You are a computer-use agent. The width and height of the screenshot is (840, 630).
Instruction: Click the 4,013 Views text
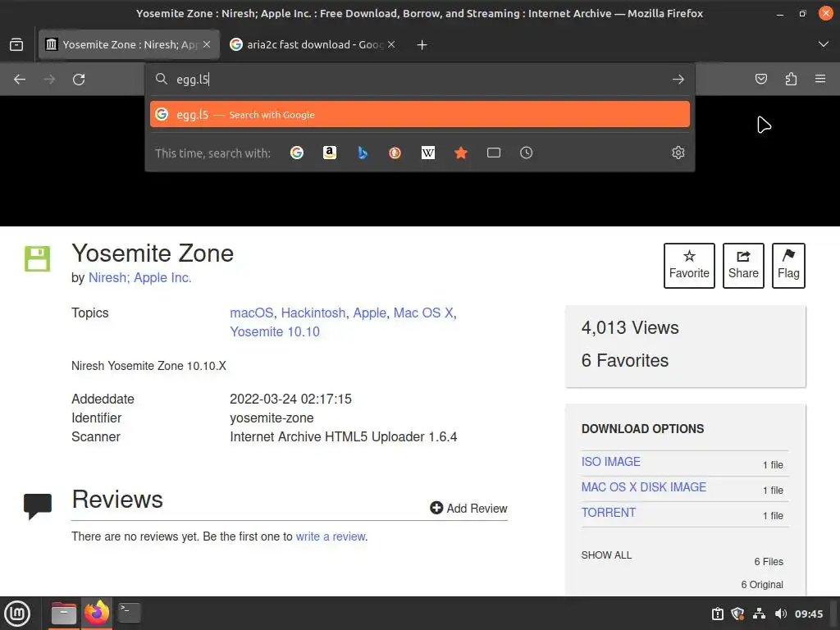[630, 327]
